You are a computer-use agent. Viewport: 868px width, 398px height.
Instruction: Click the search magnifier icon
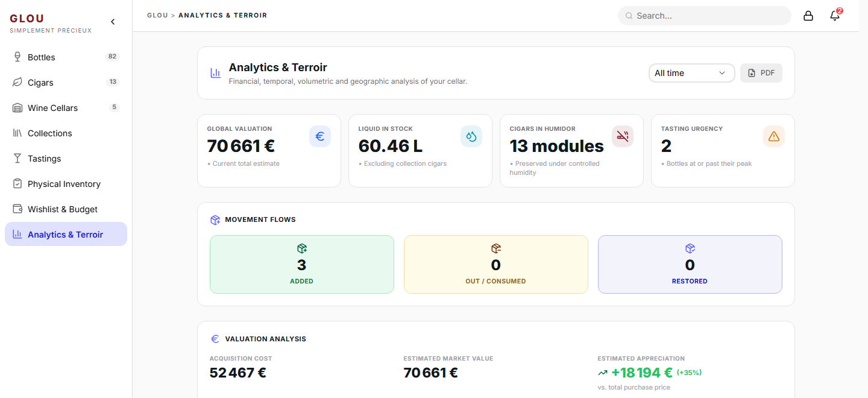pos(629,16)
